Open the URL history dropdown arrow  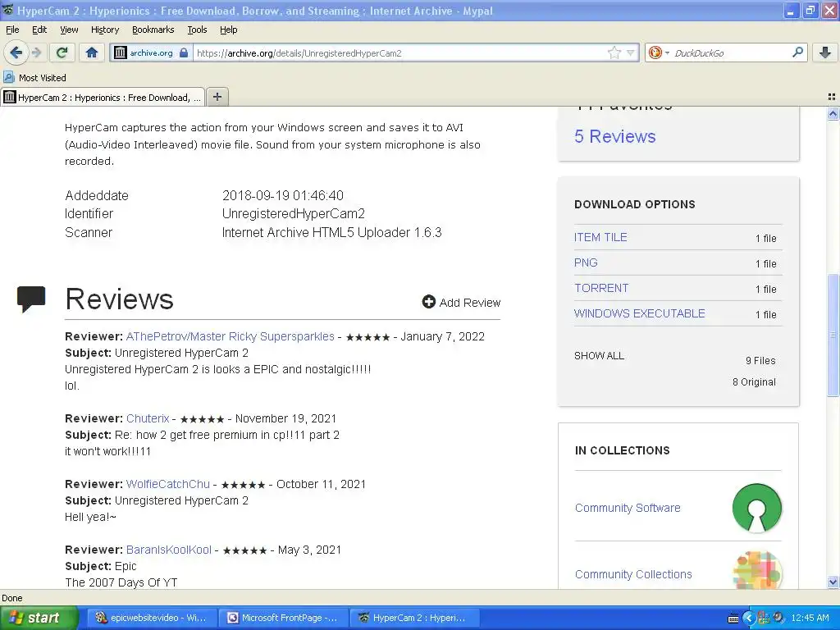click(631, 52)
